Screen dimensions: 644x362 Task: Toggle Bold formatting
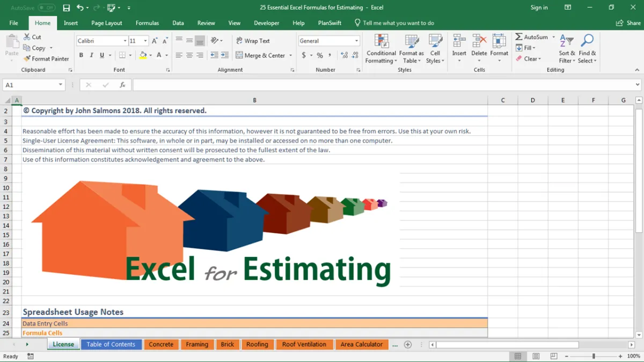[81, 55]
